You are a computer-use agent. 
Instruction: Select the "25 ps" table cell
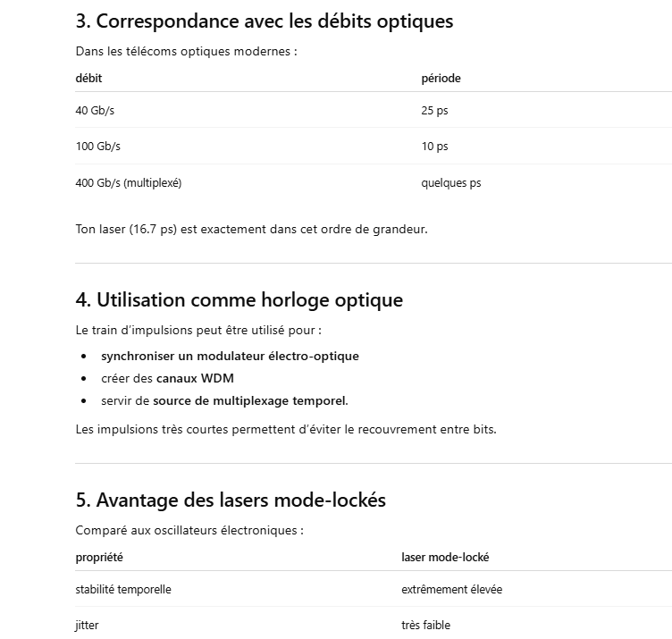coord(434,111)
